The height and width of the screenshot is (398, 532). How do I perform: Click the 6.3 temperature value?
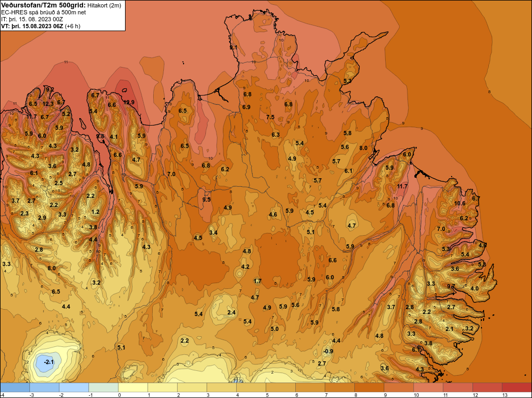click(276, 135)
